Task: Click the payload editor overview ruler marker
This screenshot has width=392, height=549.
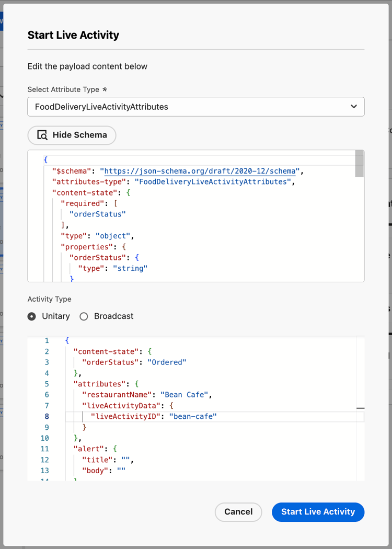Action: point(361,408)
